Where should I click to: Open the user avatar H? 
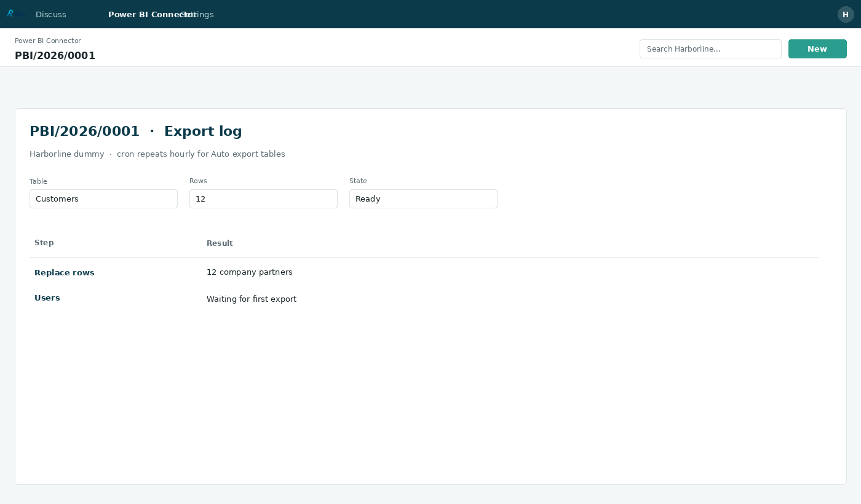(x=846, y=14)
